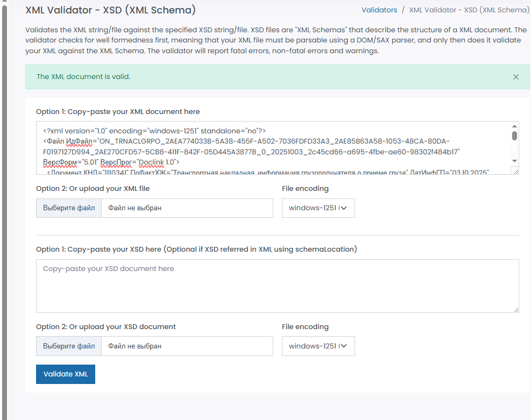Click the Validate XML button

point(66,374)
